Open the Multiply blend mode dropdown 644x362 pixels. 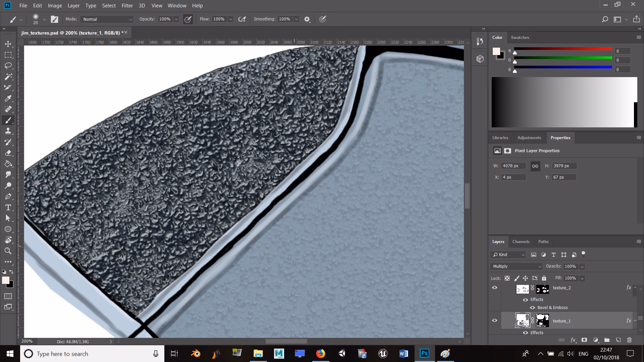tap(516, 266)
